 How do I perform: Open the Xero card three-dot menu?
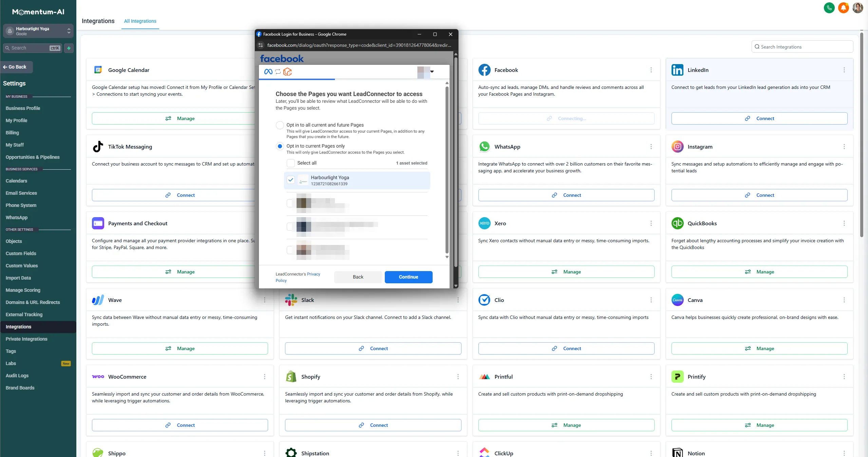[651, 223]
